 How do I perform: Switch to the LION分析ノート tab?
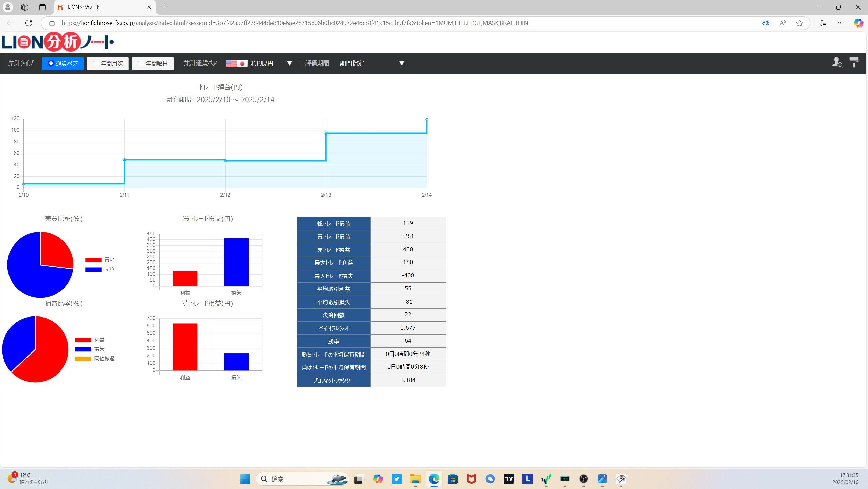[102, 7]
